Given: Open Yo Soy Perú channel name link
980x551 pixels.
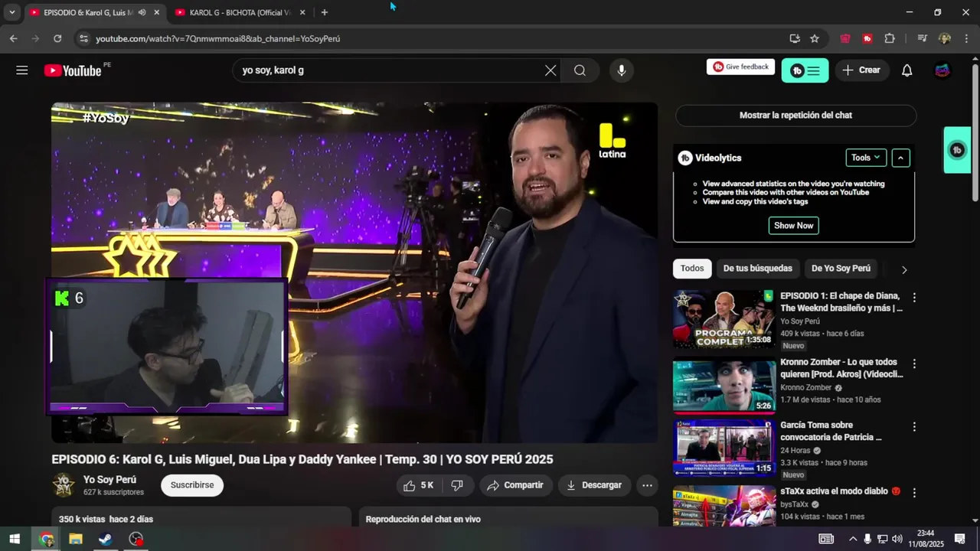Looking at the screenshot, I should (109, 480).
